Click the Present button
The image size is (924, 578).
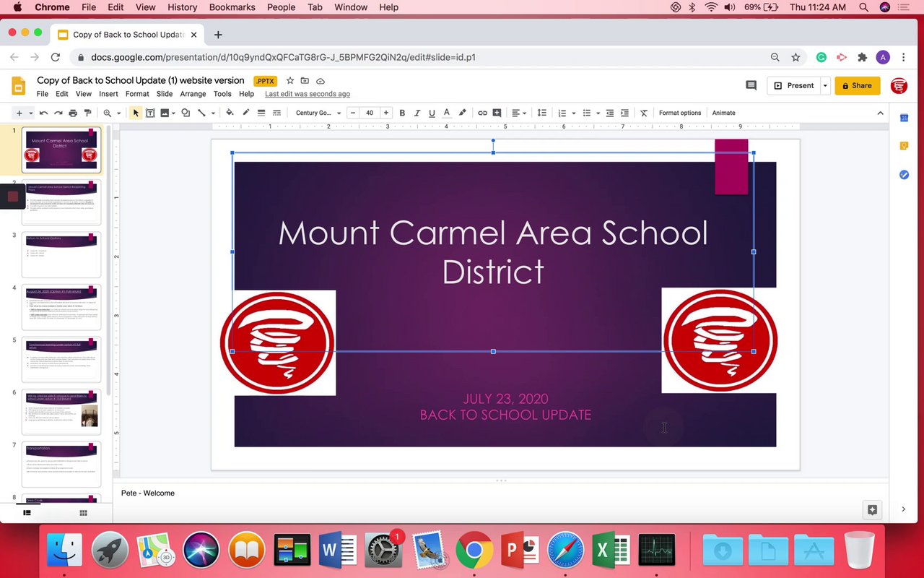pyautogui.click(x=794, y=85)
